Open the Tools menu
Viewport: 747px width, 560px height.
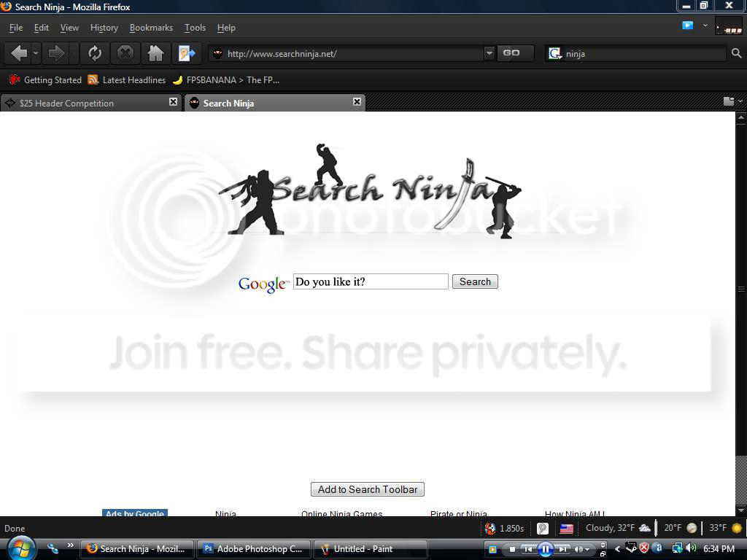tap(195, 28)
